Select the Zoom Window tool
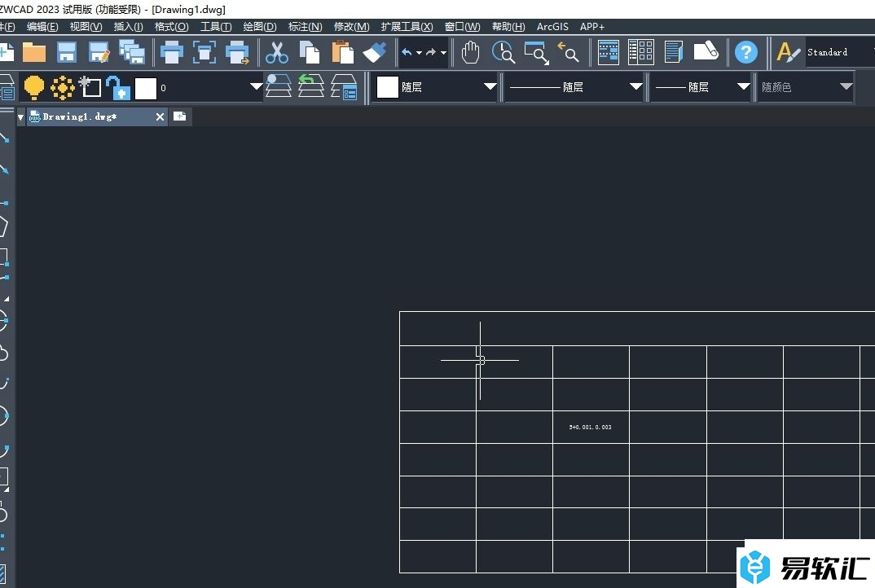This screenshot has width=875, height=588. [x=536, y=52]
